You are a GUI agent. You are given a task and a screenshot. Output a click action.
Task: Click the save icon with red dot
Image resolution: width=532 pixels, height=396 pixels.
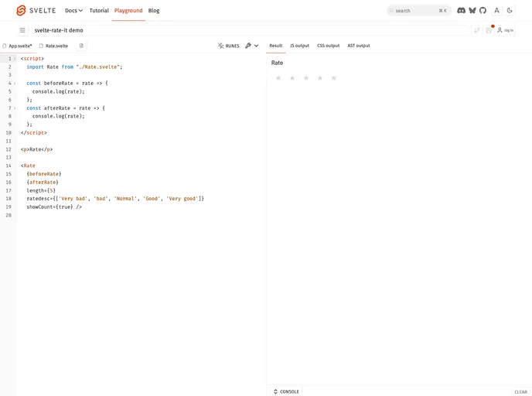tap(489, 30)
